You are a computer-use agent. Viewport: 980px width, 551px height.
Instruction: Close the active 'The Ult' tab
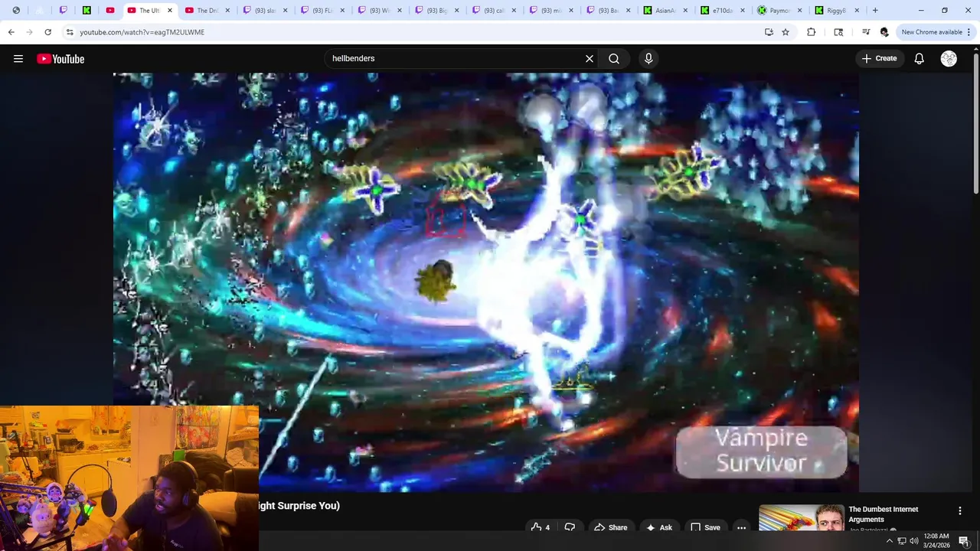(170, 11)
